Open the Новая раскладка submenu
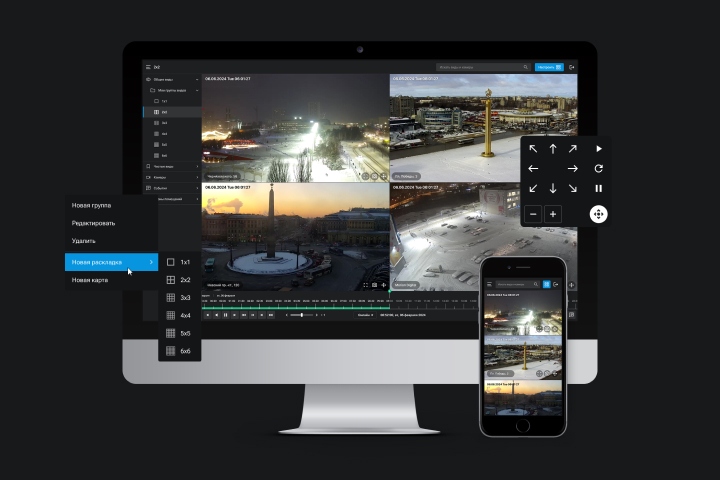The width and height of the screenshot is (720, 480). click(112, 262)
